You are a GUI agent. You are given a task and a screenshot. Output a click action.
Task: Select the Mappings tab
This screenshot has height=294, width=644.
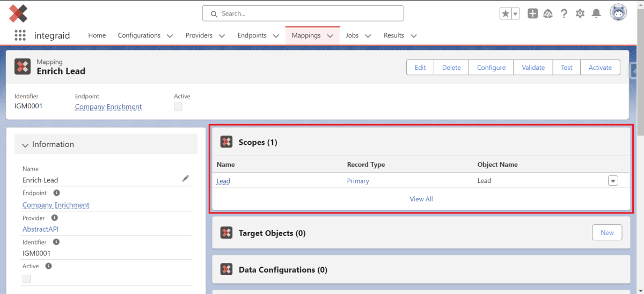306,35
